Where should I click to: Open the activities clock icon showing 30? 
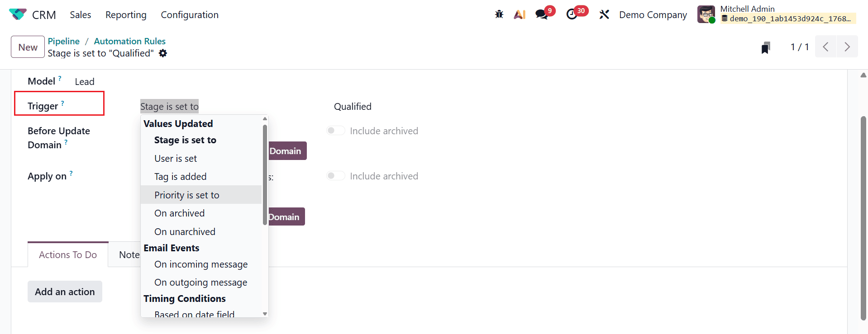pyautogui.click(x=572, y=14)
